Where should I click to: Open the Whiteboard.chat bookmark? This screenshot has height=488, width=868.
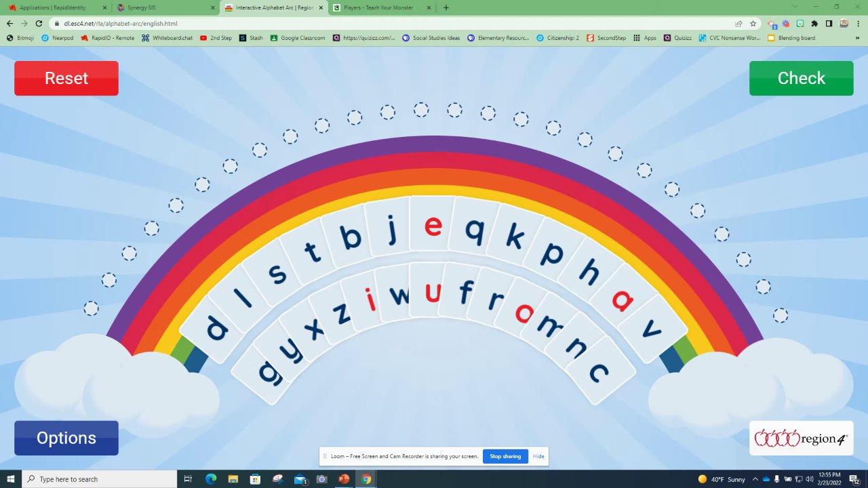point(167,38)
